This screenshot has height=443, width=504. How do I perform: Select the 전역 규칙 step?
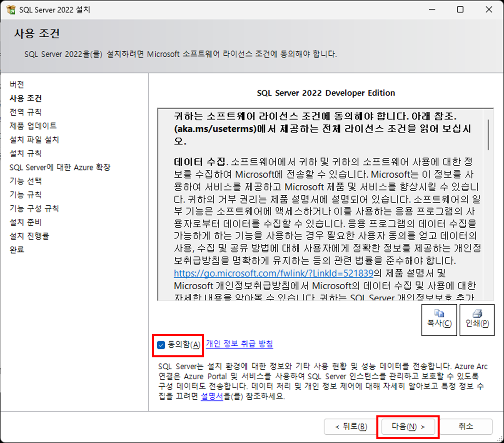pyautogui.click(x=25, y=112)
